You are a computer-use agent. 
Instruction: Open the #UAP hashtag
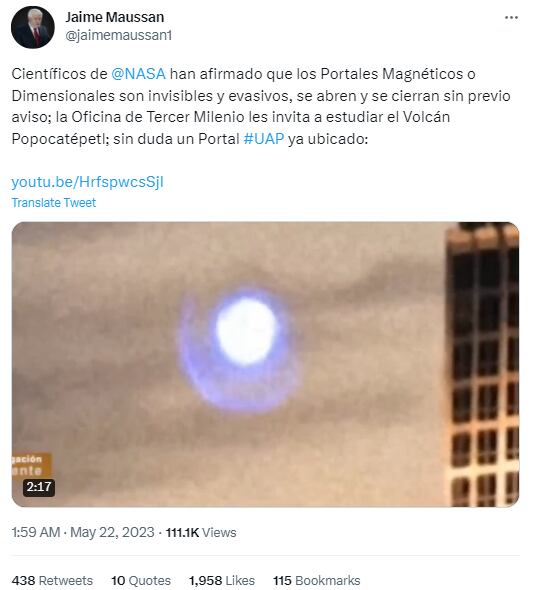coord(264,139)
